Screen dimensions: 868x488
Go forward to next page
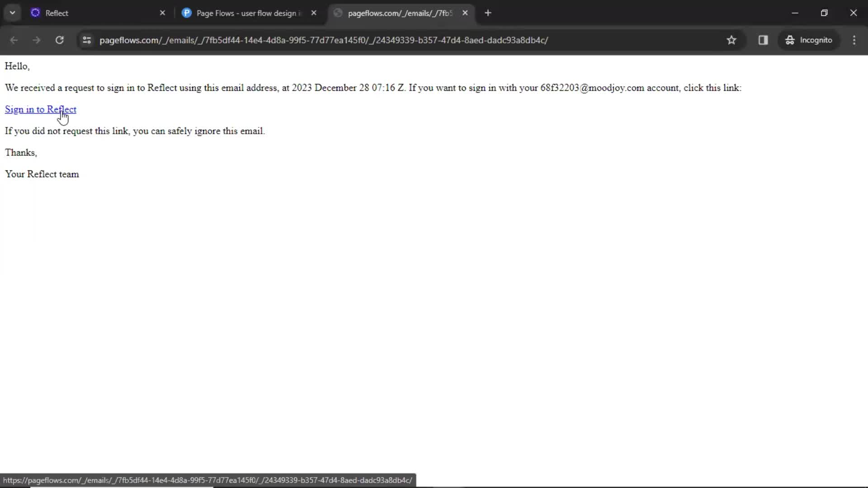[x=37, y=40]
